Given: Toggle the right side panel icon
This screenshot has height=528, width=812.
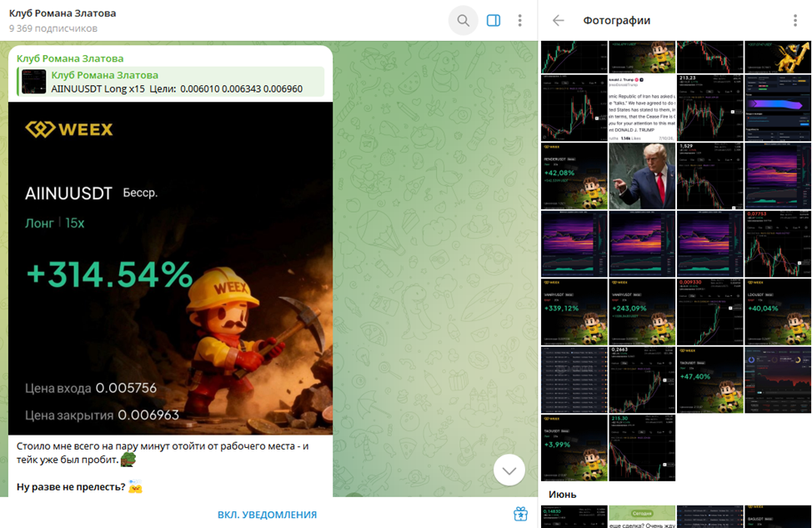Looking at the screenshot, I should (x=493, y=20).
